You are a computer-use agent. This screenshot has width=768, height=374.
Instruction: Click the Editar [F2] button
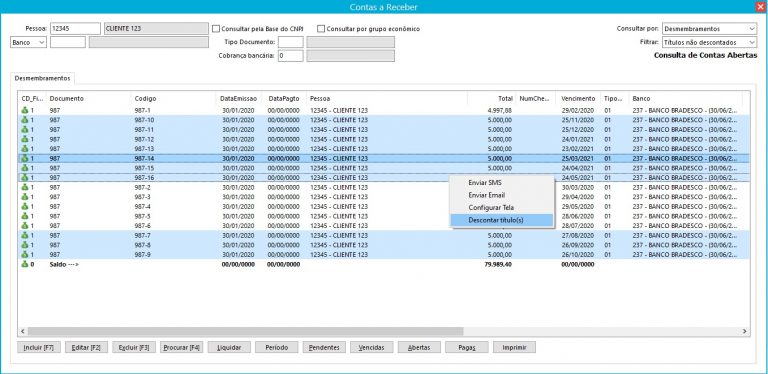point(86,348)
